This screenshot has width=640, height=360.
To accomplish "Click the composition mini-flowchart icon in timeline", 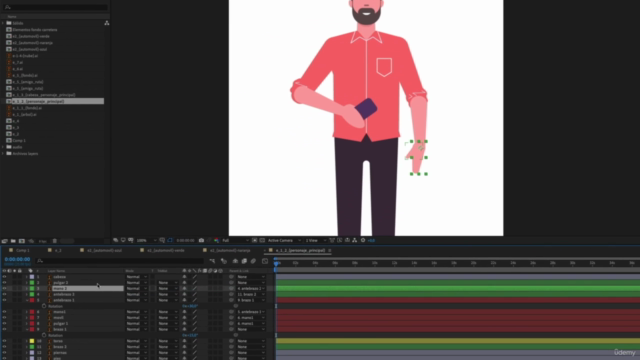I will tap(212, 261).
